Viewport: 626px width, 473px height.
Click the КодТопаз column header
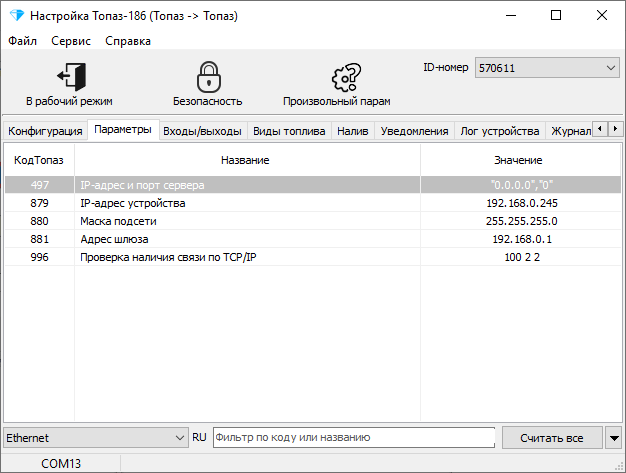click(x=39, y=160)
